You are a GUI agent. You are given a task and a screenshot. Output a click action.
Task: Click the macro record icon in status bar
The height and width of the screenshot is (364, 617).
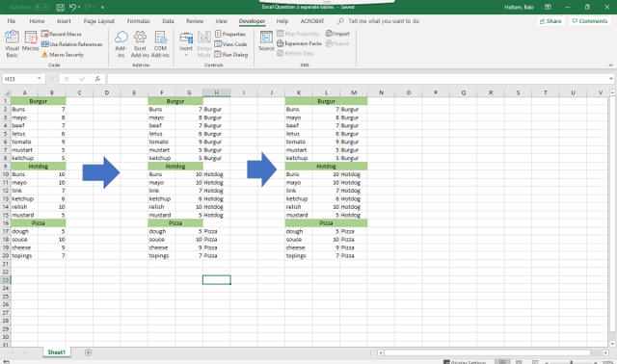point(6,362)
